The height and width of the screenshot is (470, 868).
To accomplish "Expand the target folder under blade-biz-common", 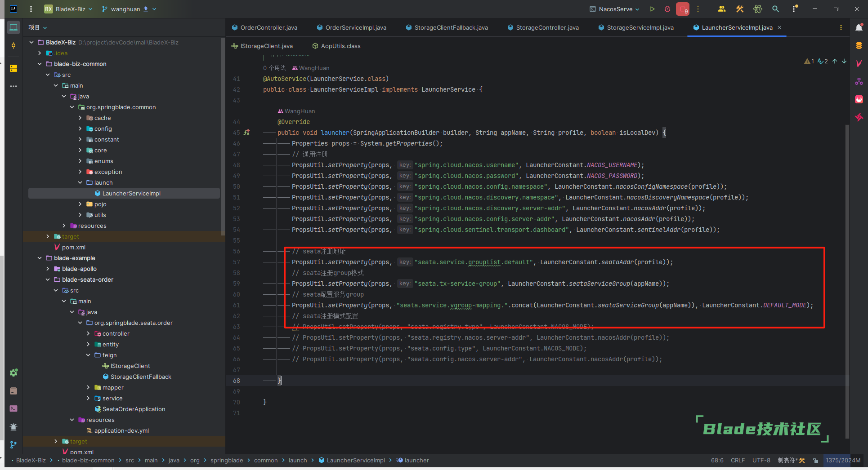I will point(48,236).
